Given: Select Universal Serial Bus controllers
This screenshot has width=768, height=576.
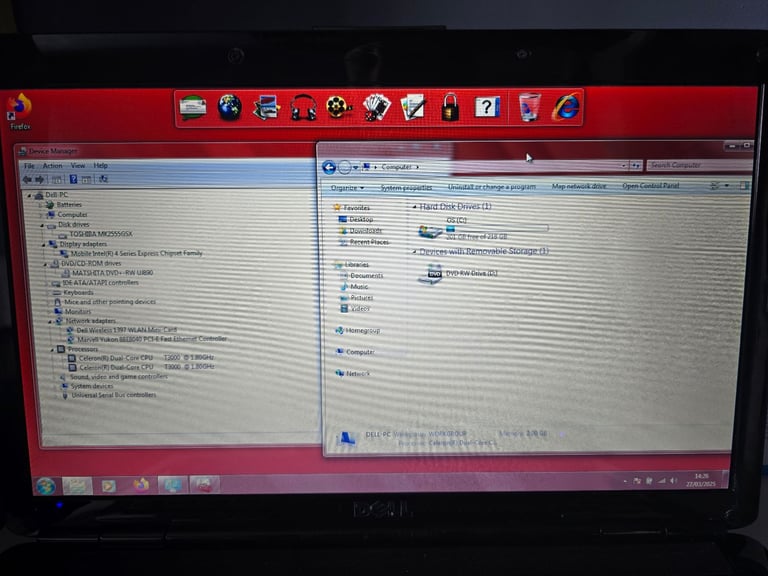Looking at the screenshot, I should pyautogui.click(x=109, y=395).
